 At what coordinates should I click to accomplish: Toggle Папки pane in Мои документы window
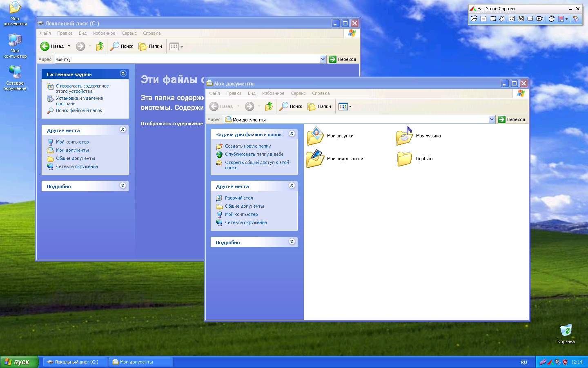coord(320,106)
